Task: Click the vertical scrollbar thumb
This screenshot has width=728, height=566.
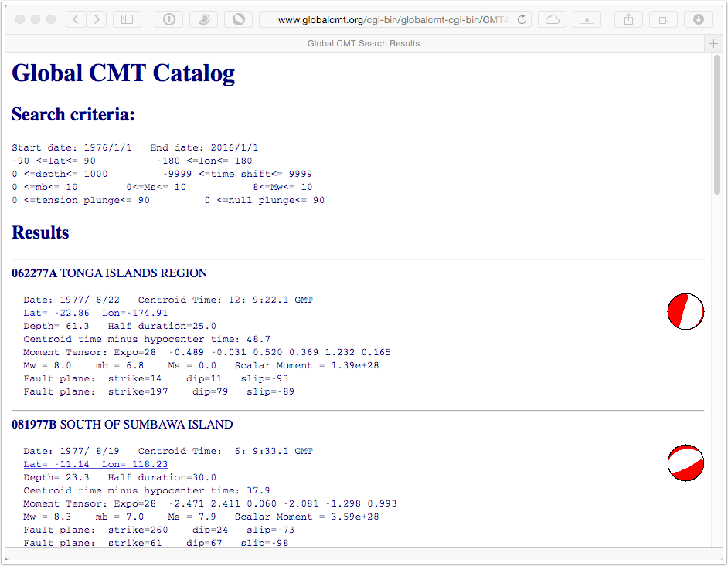Action: point(717,124)
